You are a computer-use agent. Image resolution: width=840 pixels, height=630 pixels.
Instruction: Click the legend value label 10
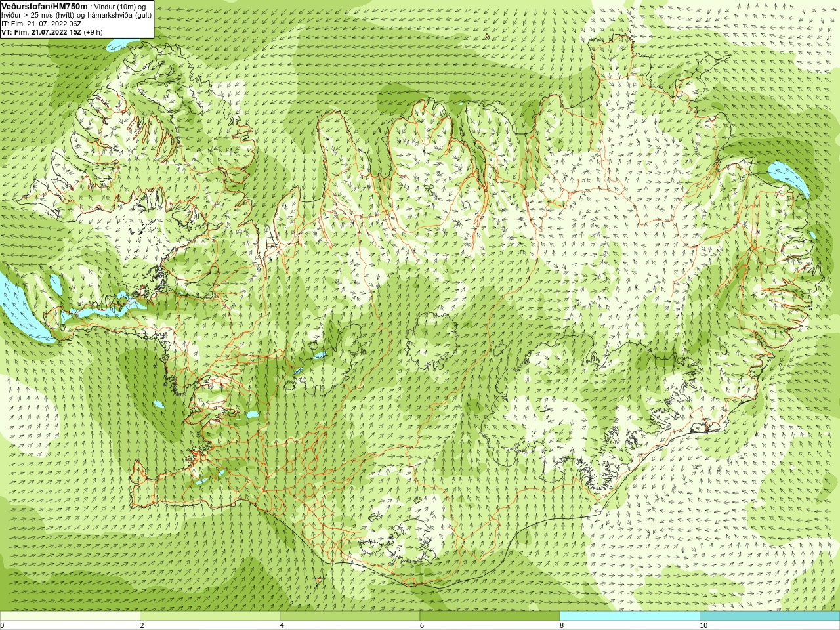pyautogui.click(x=703, y=625)
